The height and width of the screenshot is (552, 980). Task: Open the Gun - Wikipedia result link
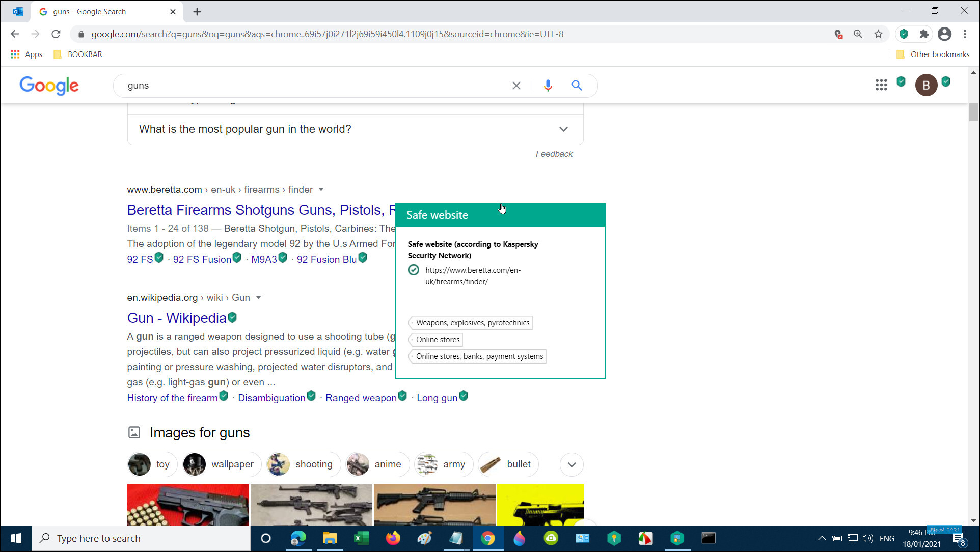coord(176,318)
